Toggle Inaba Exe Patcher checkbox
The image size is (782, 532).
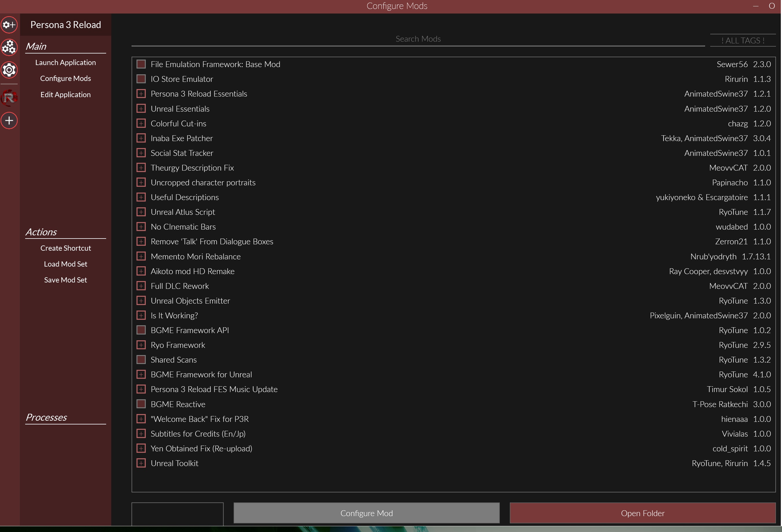(141, 138)
